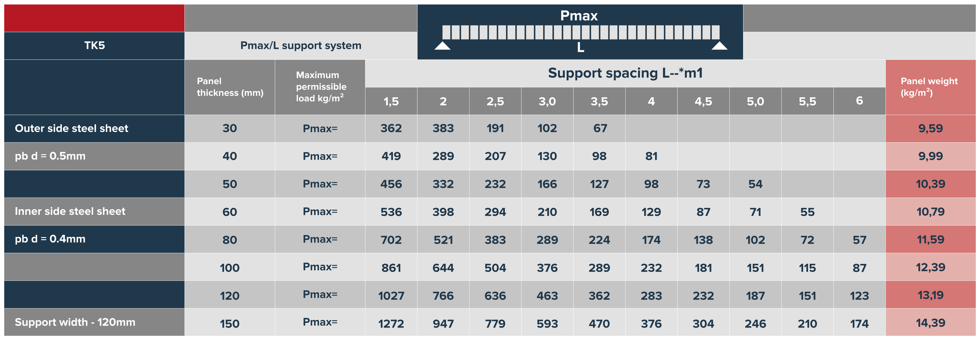Click Inner side steel sheet row label

click(70, 211)
